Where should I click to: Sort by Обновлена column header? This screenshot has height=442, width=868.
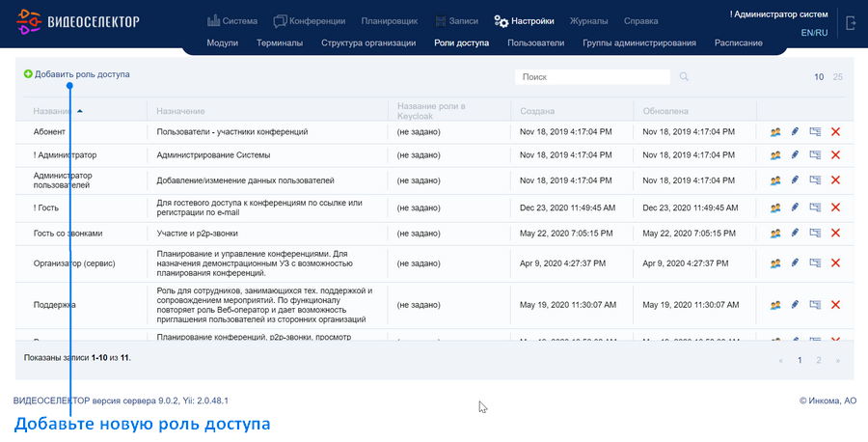[665, 111]
